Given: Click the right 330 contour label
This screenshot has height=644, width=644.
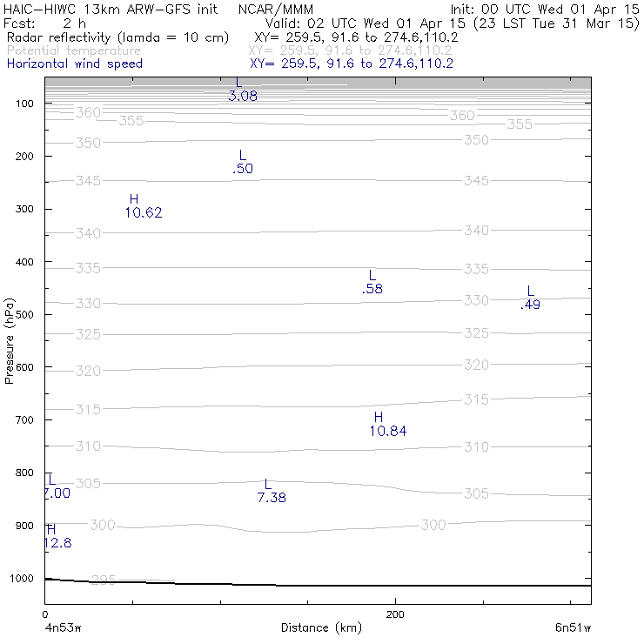Looking at the screenshot, I should (476, 300).
